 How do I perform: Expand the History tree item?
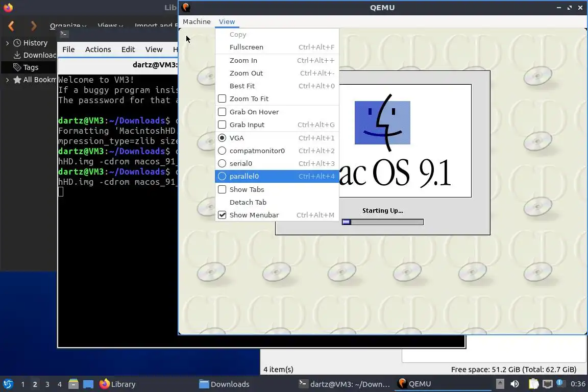7,43
